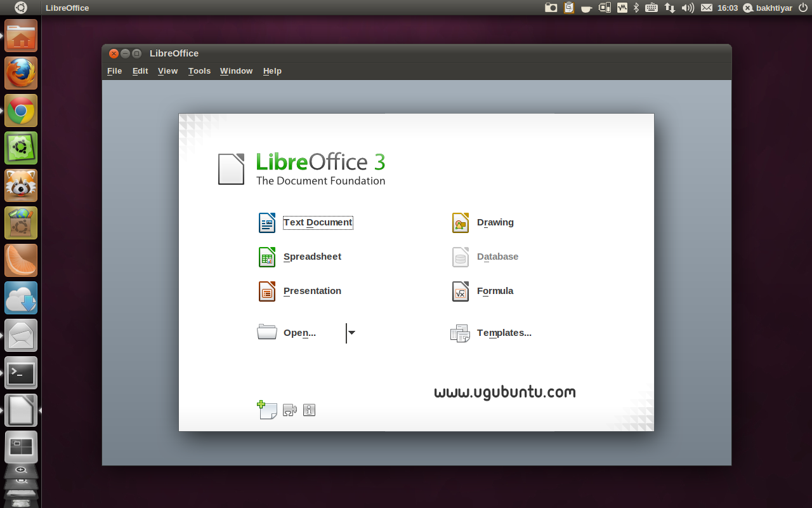Click the Base Database icon
812x508 pixels.
tap(461, 257)
